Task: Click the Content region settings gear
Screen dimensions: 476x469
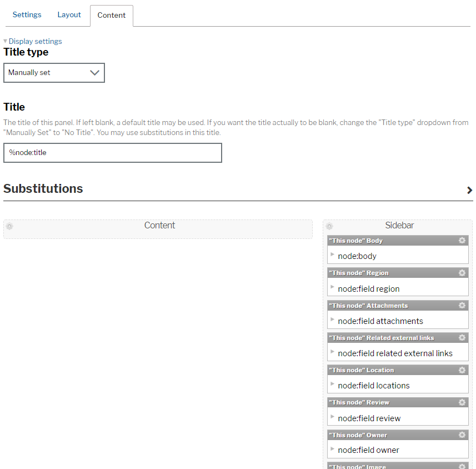Action: 9,226
